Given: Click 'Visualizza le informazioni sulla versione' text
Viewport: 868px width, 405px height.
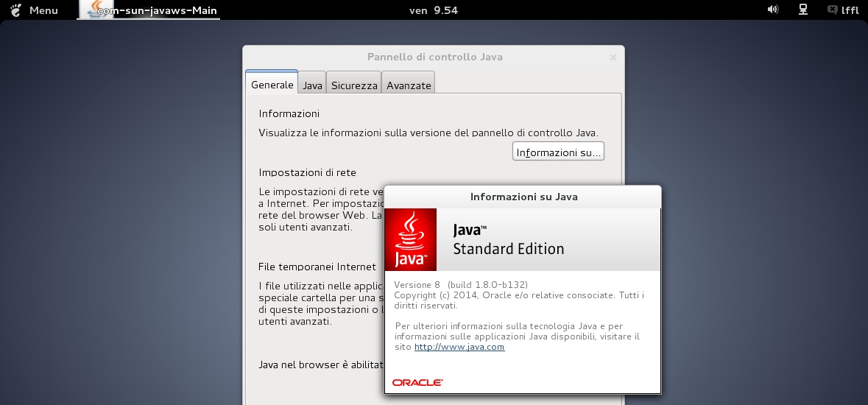Looking at the screenshot, I should pos(428,133).
